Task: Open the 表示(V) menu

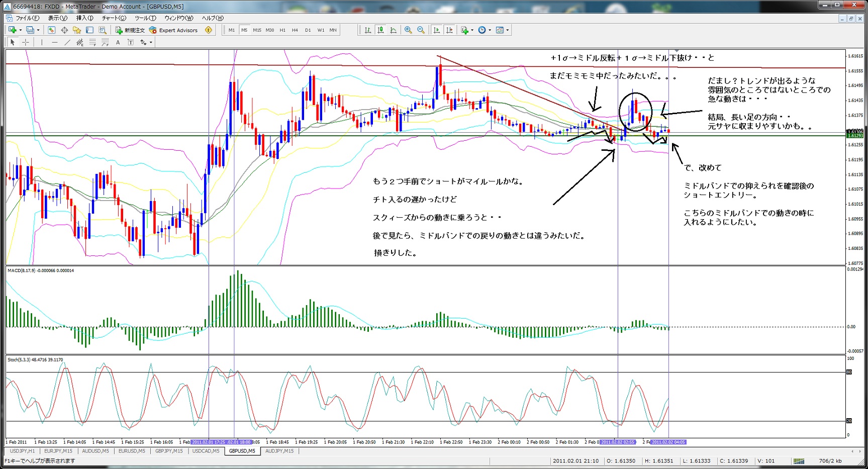Action: click(x=57, y=18)
